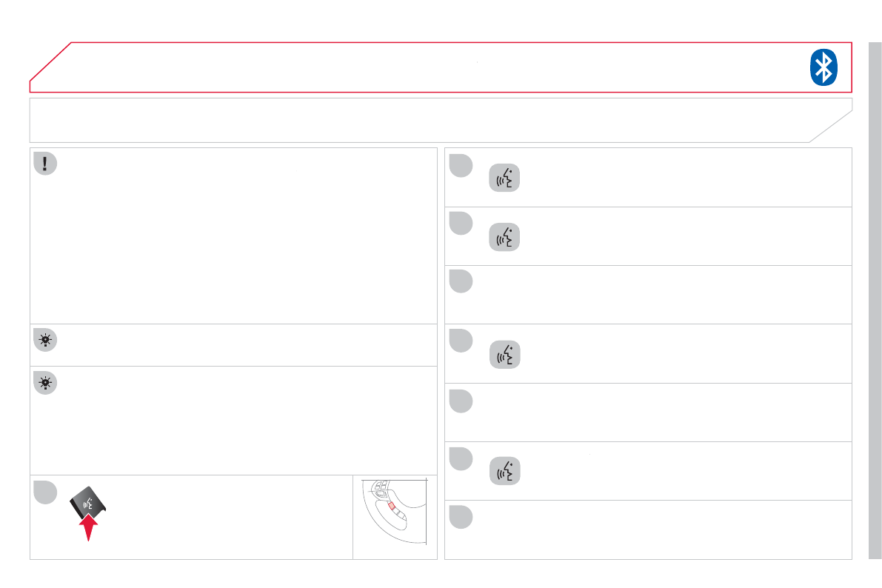
Task: Click the voice icon in the second right-hand step
Action: tap(504, 238)
